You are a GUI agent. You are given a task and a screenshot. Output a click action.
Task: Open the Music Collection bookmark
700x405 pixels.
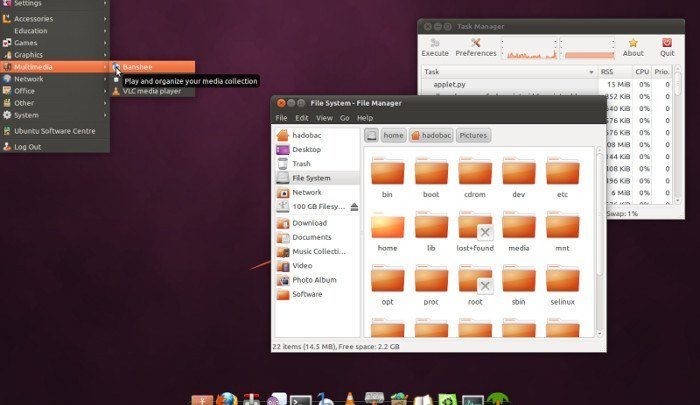(317, 251)
